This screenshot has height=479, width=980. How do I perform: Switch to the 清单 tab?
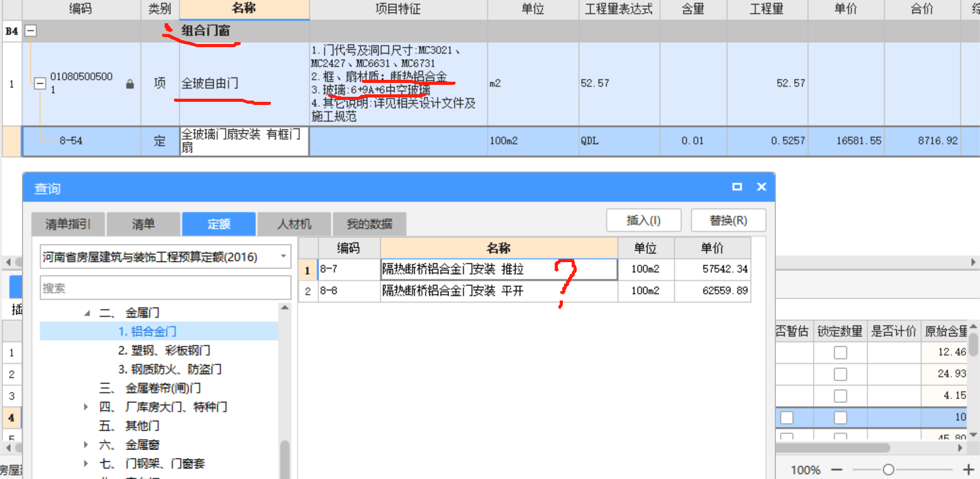point(143,224)
